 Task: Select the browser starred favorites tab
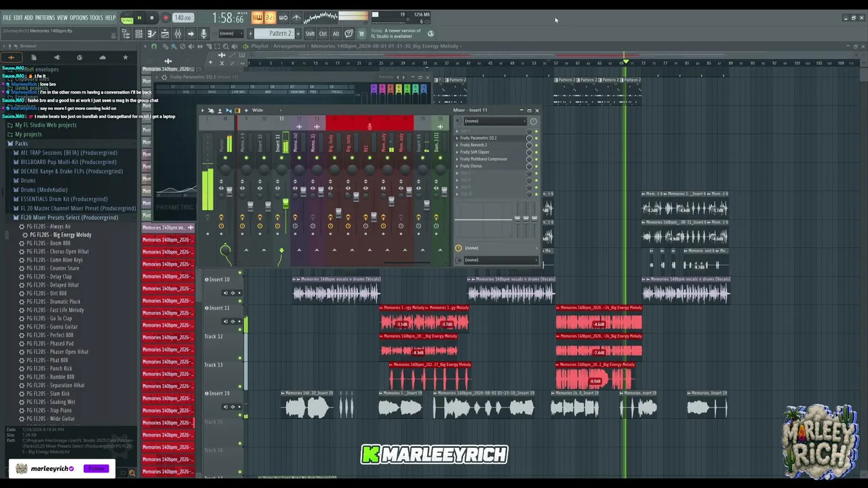125,58
